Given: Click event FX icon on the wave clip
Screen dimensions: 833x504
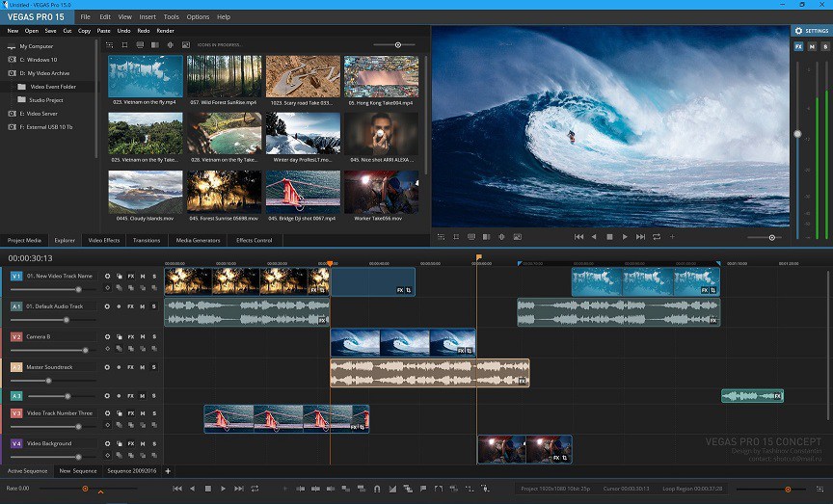Looking at the screenshot, I should 461,351.
